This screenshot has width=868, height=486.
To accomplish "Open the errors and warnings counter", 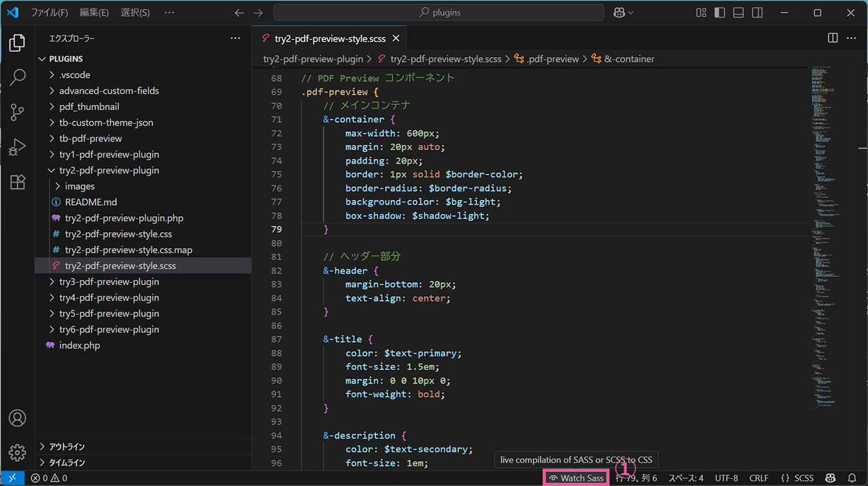I will [x=49, y=478].
